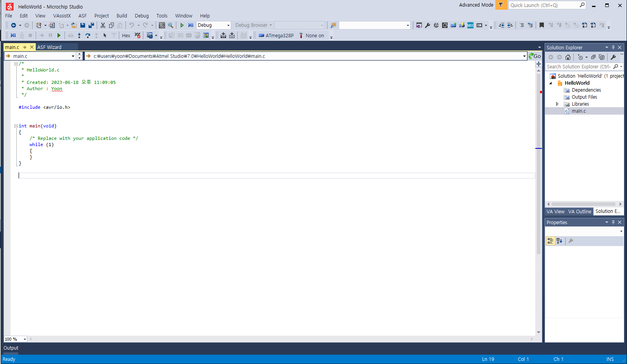Click the Undo arrow icon

pos(132,25)
